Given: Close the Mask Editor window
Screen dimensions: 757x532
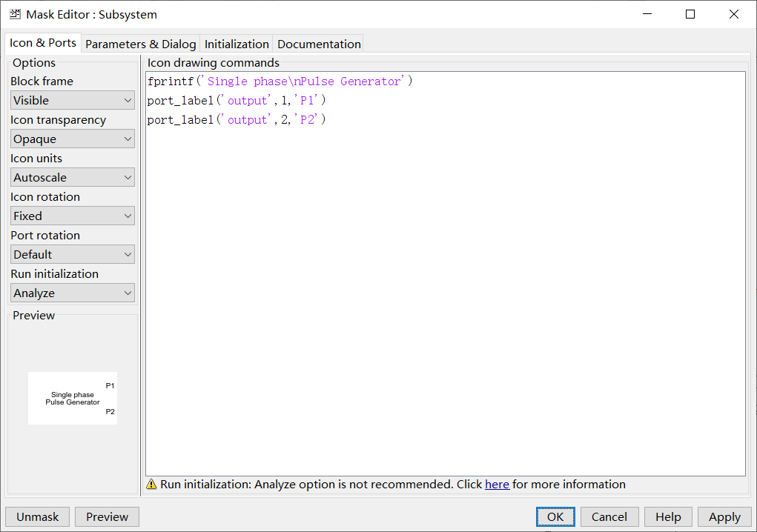Looking at the screenshot, I should click(734, 14).
